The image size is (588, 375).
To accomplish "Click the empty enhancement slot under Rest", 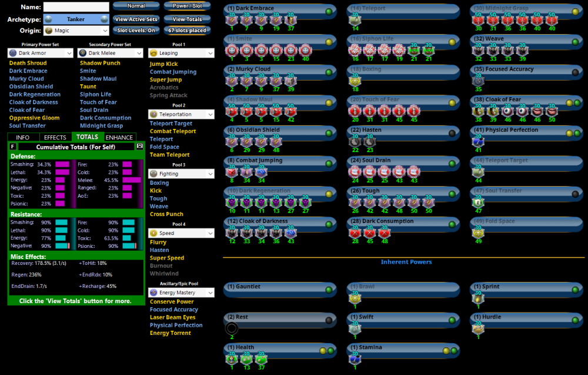I will [232, 328].
